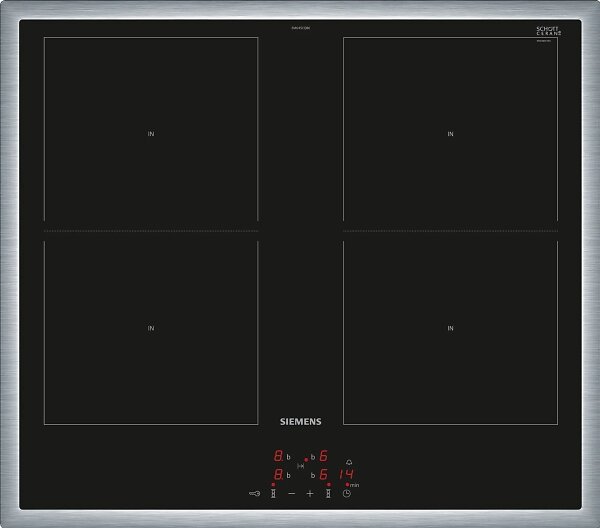Tap the right flex zone selector icon

(x=328, y=494)
